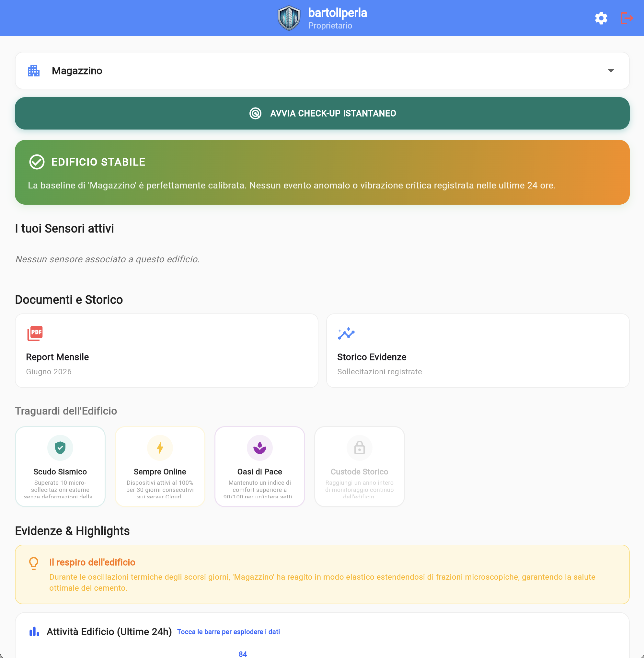Image resolution: width=644 pixels, height=658 pixels.
Task: Click the Tocca le barre hint text
Action: pyautogui.click(x=229, y=632)
